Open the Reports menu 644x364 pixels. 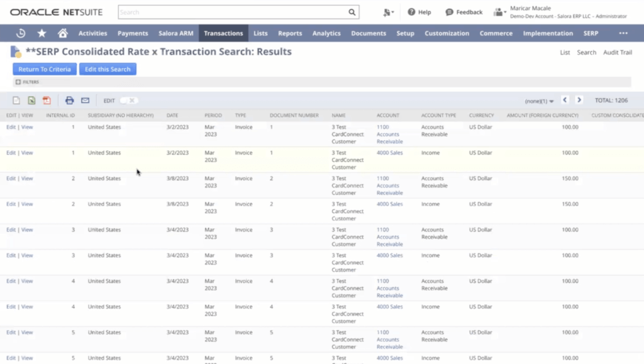click(x=290, y=33)
